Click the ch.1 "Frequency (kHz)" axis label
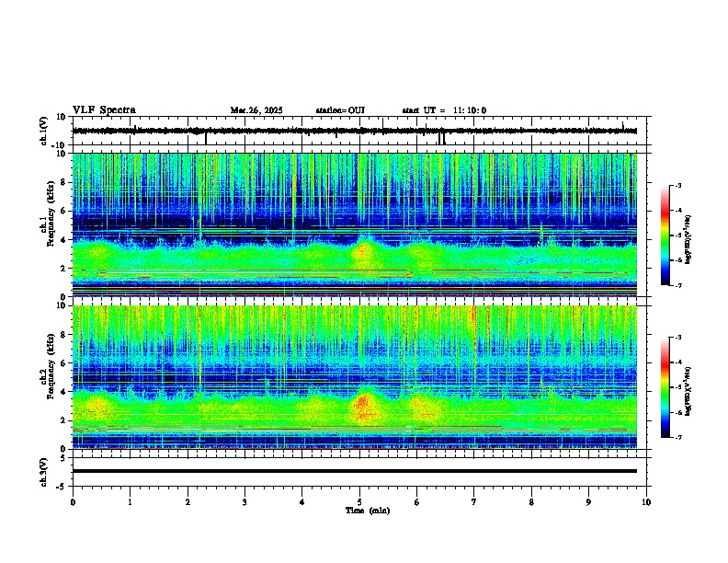 click(x=51, y=213)
